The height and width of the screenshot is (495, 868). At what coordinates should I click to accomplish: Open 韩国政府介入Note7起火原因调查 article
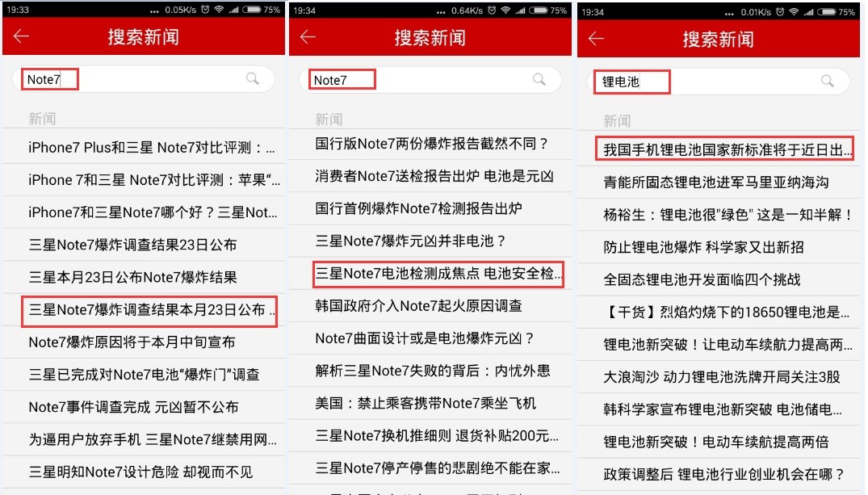tap(430, 305)
